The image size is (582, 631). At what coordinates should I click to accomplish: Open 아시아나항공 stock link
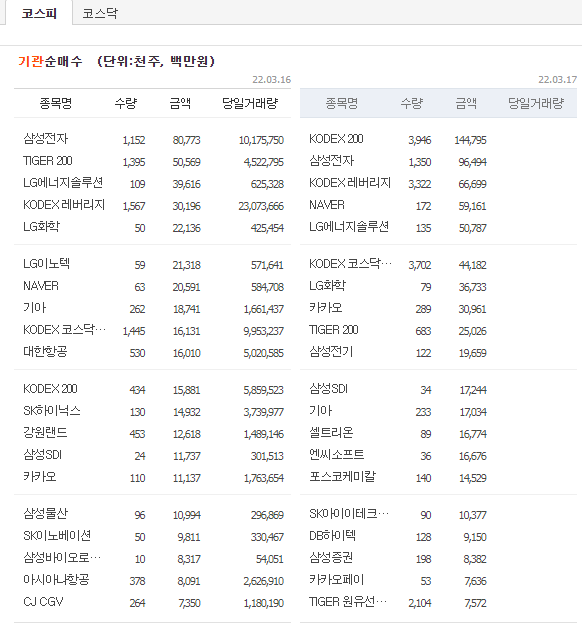pos(56,580)
